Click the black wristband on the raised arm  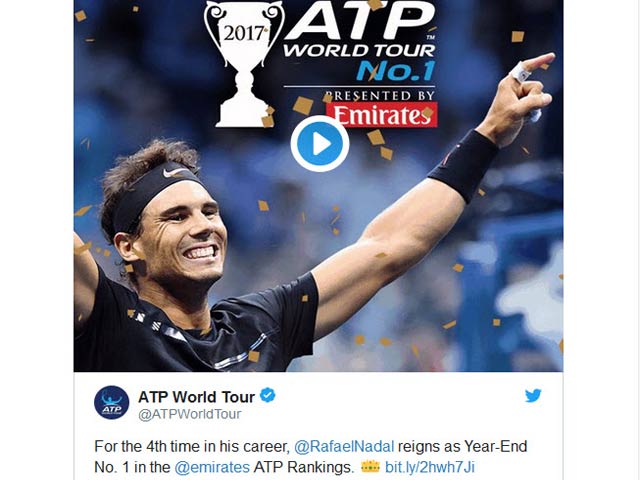pos(463,165)
